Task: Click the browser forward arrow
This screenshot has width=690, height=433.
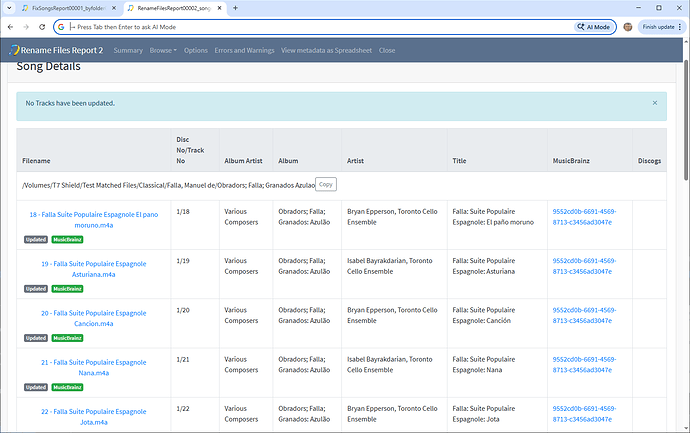Action: (x=25, y=27)
